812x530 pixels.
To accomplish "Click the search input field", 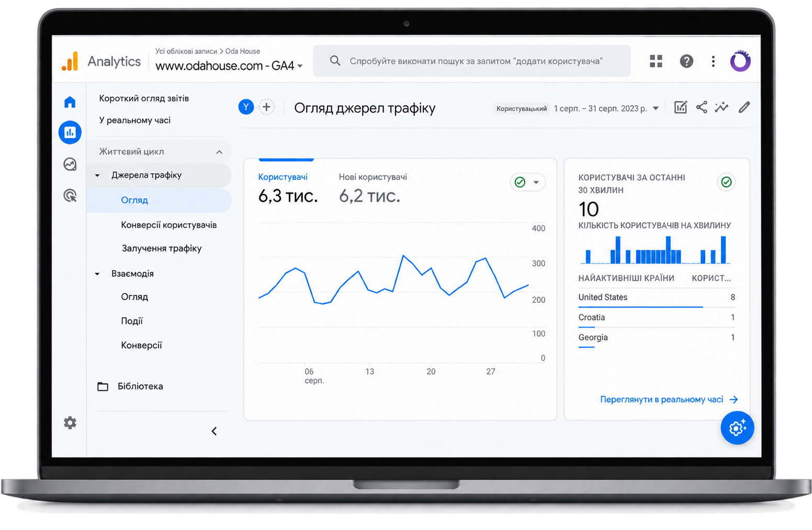I will tap(472, 61).
